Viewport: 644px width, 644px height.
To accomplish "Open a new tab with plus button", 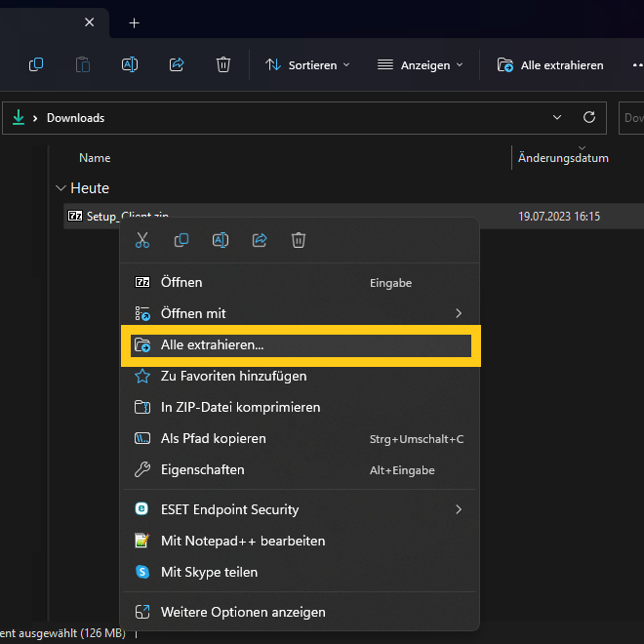I will pyautogui.click(x=135, y=22).
